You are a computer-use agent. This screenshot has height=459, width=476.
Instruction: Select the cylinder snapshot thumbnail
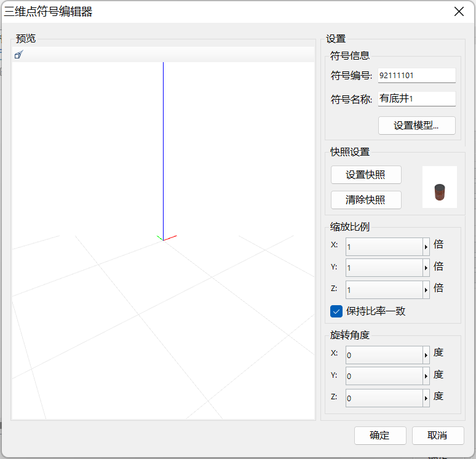click(x=439, y=187)
